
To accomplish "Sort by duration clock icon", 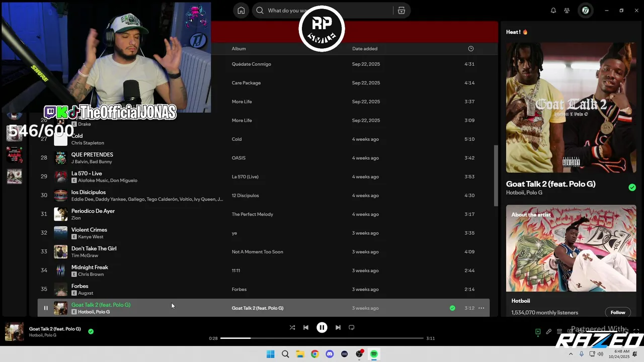I will click(471, 49).
